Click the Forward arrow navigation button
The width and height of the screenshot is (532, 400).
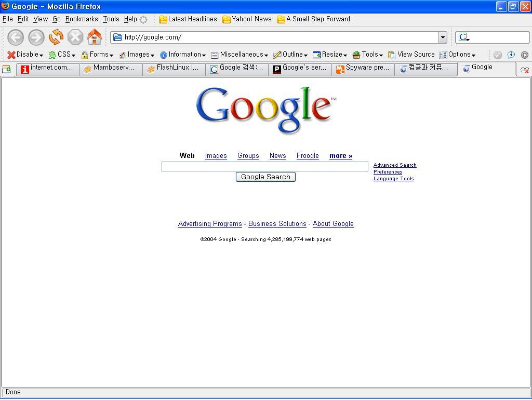pos(36,37)
